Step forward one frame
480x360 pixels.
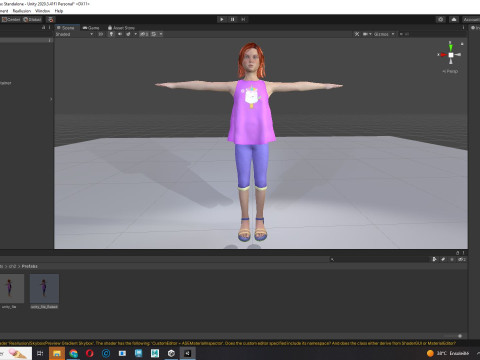click(x=243, y=19)
